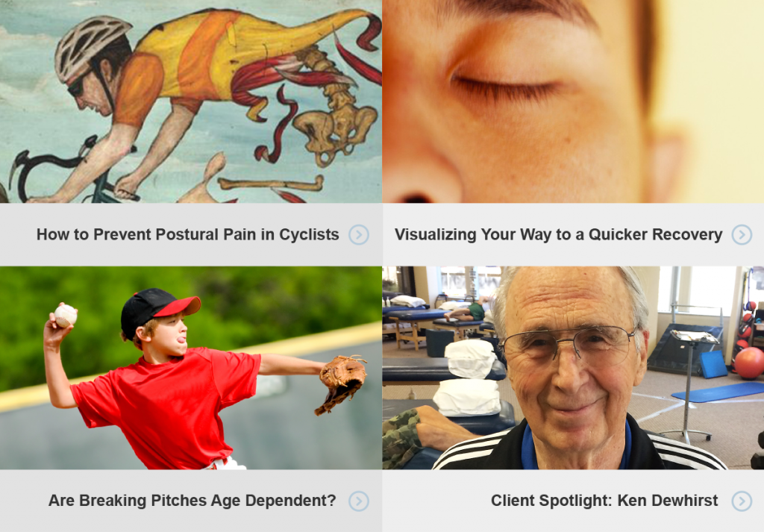Open the elderly man with glasses photo

[574, 368]
